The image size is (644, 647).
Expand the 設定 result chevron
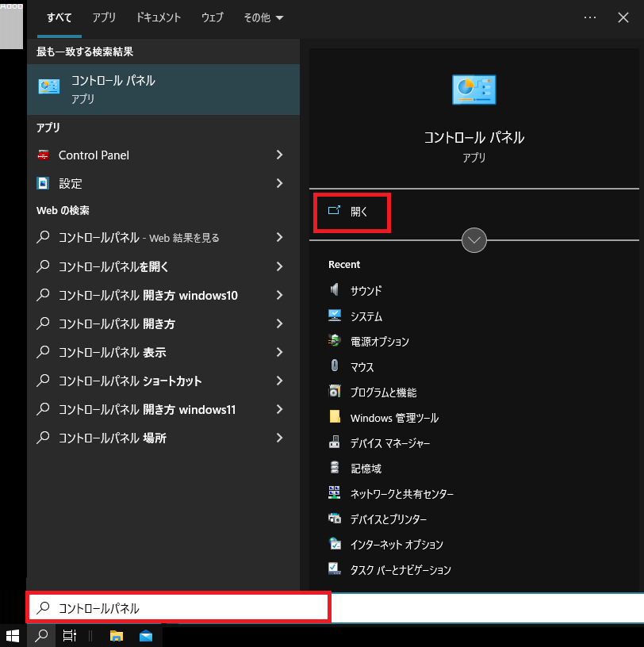click(x=279, y=183)
